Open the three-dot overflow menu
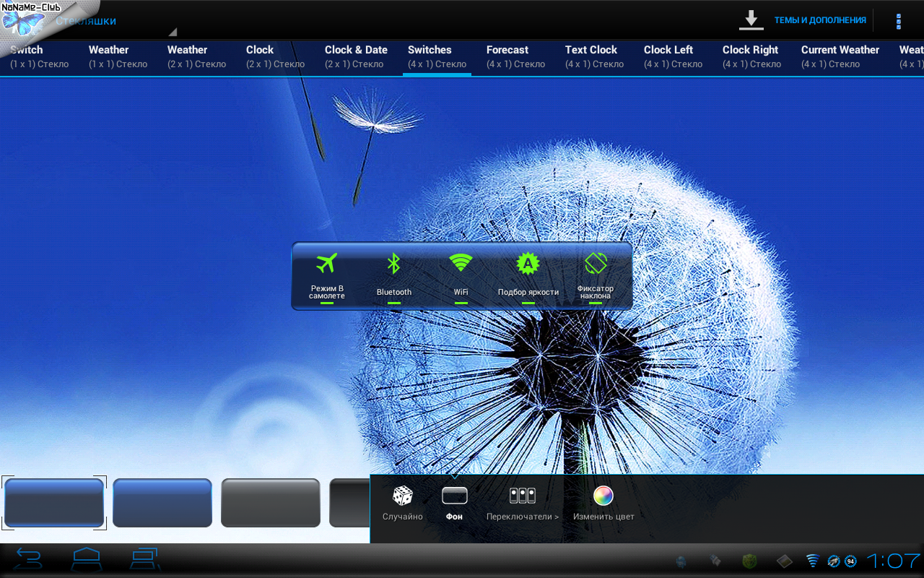 click(x=898, y=21)
